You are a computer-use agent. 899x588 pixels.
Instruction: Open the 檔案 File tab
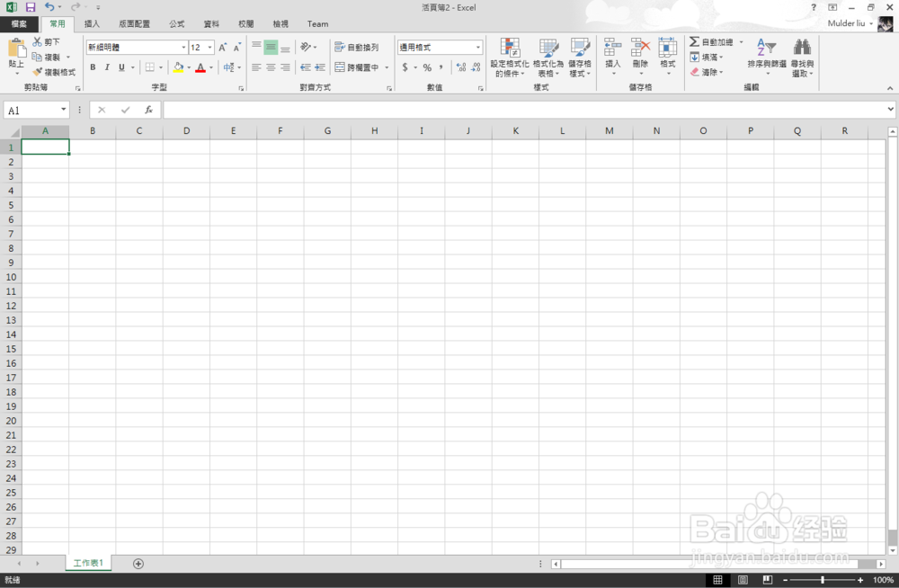pyautogui.click(x=19, y=23)
